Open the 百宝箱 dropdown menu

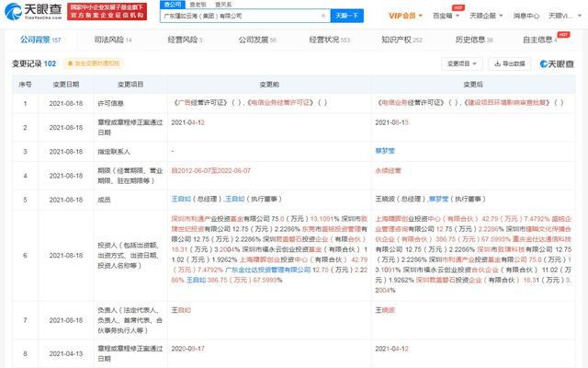point(446,16)
